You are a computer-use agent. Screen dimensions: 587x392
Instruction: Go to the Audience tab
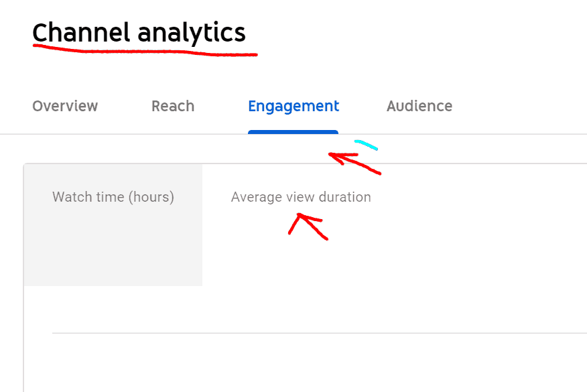click(419, 106)
